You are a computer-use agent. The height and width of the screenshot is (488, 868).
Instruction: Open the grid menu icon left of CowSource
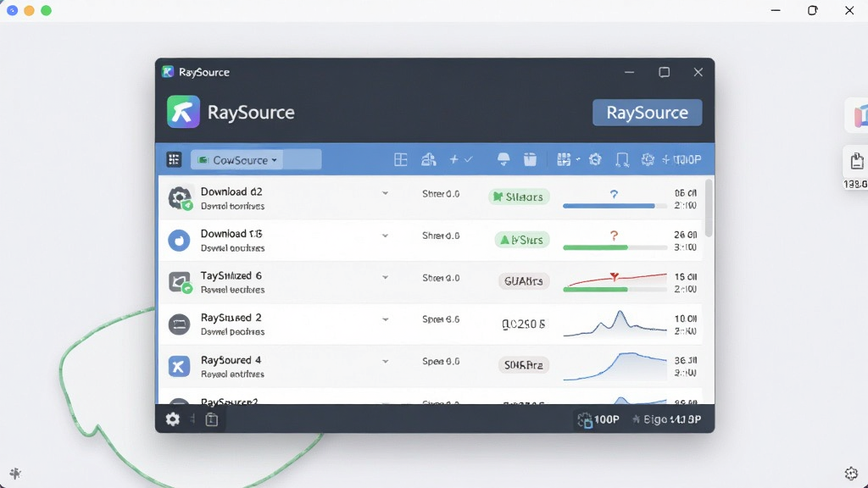point(174,159)
